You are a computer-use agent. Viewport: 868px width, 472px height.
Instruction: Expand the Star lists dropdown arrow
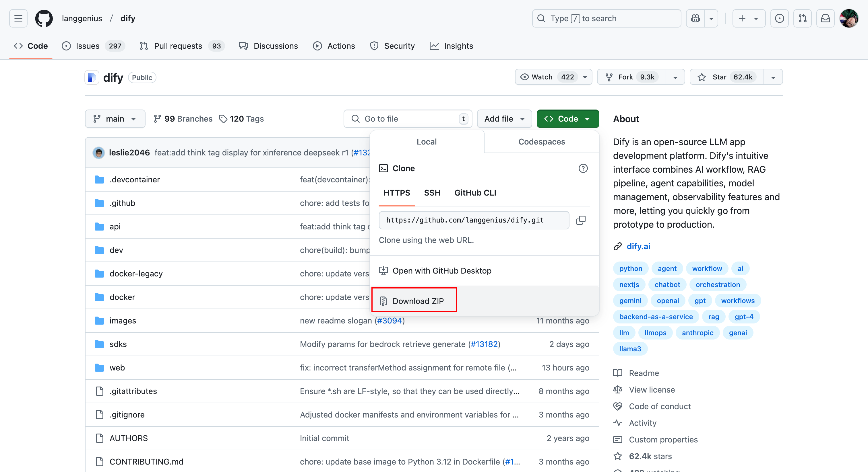773,77
